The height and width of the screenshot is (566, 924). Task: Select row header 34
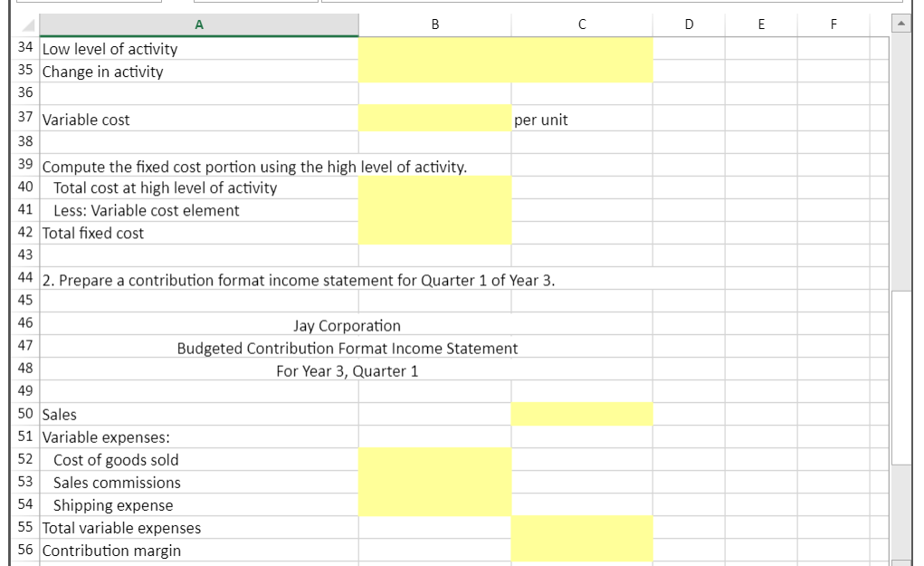pos(25,49)
